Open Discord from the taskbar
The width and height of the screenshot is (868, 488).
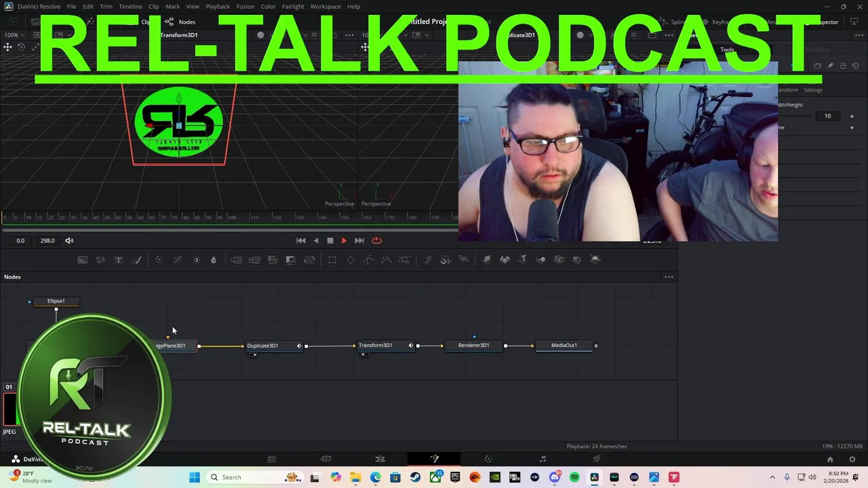coord(555,477)
